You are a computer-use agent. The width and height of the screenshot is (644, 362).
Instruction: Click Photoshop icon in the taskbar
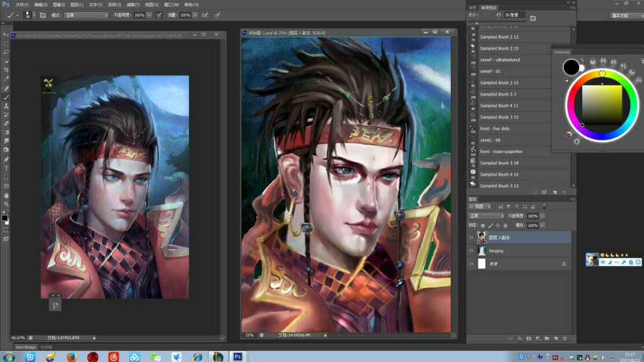[x=237, y=357]
